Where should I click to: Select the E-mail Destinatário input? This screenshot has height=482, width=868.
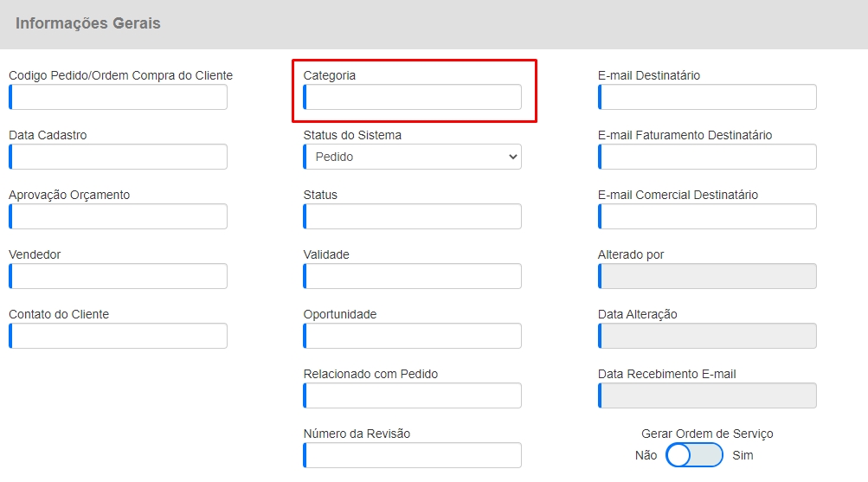(x=707, y=97)
